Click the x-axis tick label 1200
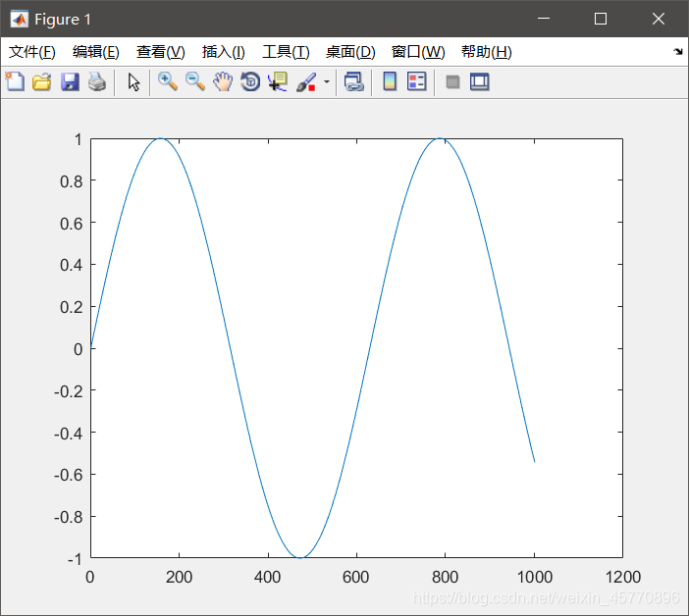Viewport: 689px width, 616px height. click(623, 577)
